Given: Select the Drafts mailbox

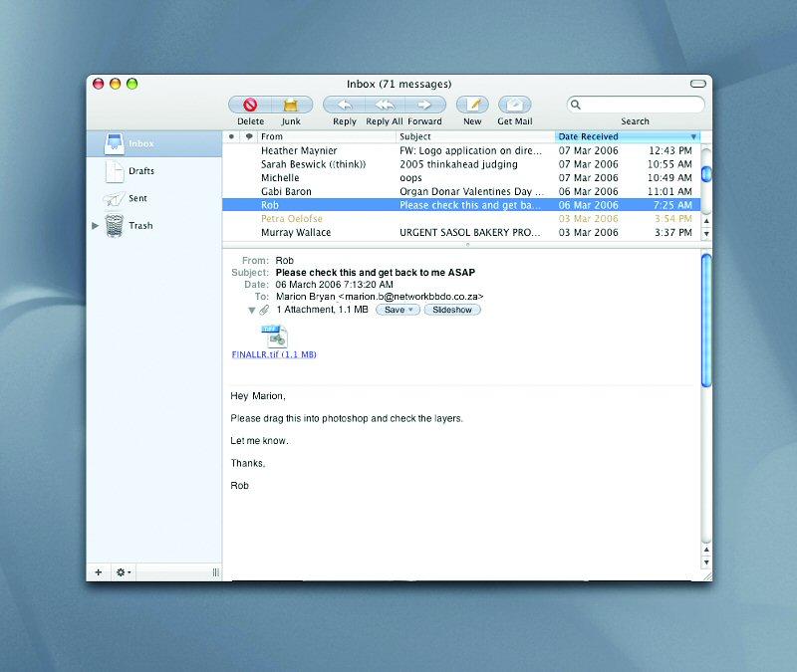Looking at the screenshot, I should (140, 171).
